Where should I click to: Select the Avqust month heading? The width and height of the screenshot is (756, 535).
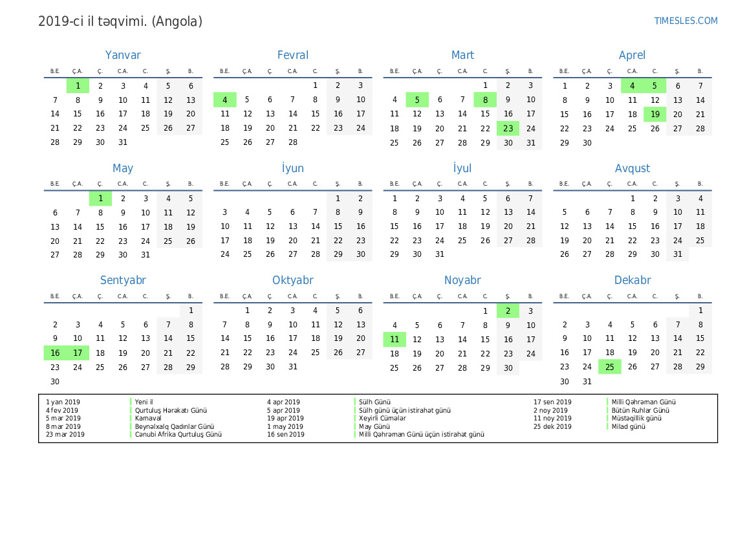click(x=632, y=168)
